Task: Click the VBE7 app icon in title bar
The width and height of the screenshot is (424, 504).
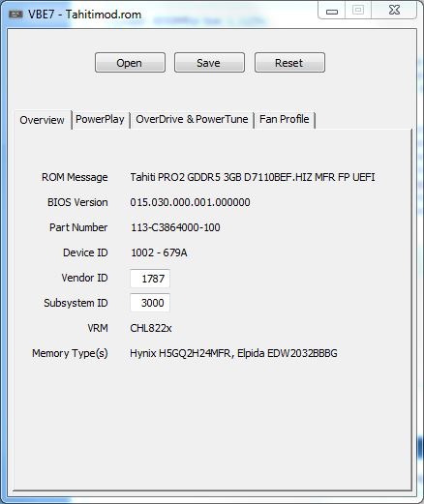Action: coord(15,15)
